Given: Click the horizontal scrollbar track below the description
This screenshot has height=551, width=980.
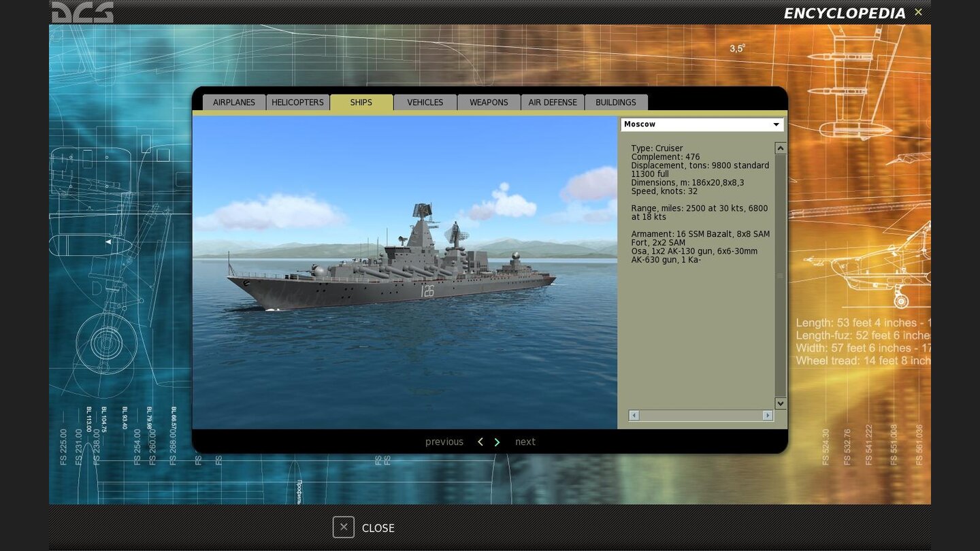Looking at the screenshot, I should click(701, 415).
